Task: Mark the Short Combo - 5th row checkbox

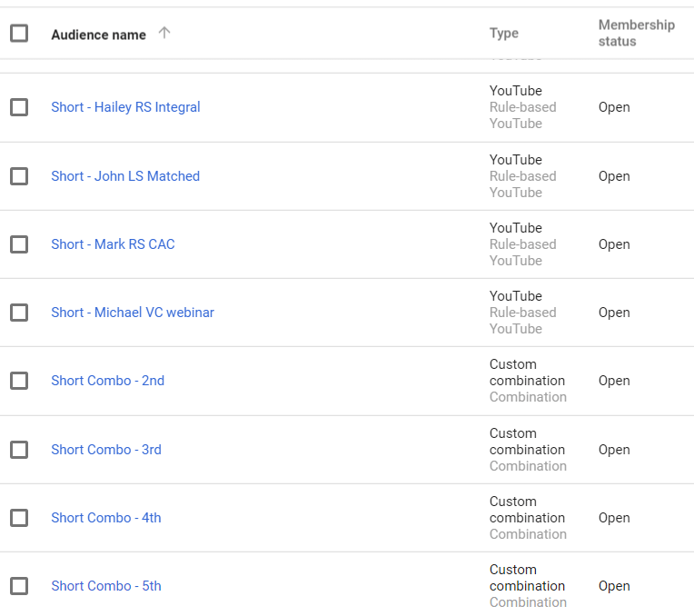Action: pos(19,586)
